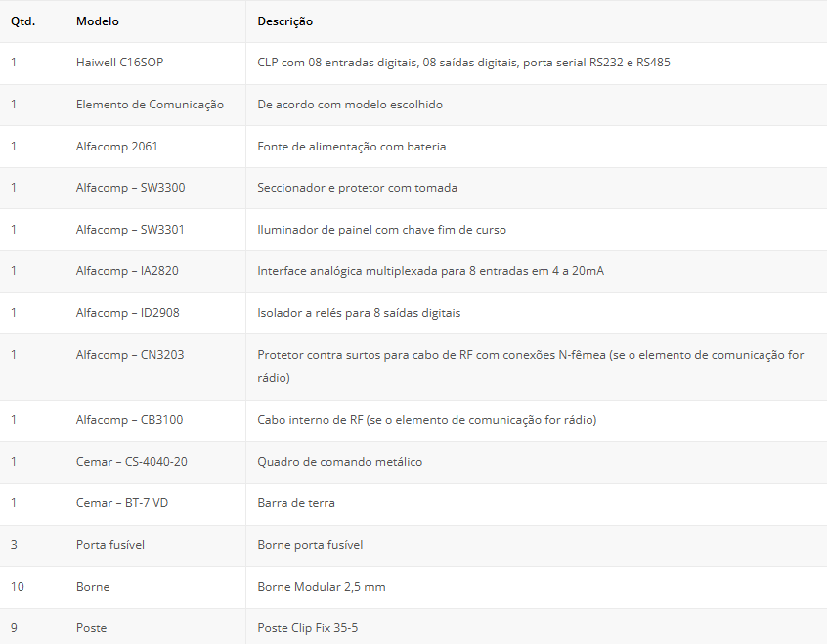Viewport: 827px width, 644px height.
Task: Click the "Modelo" column header
Action: pos(98,21)
